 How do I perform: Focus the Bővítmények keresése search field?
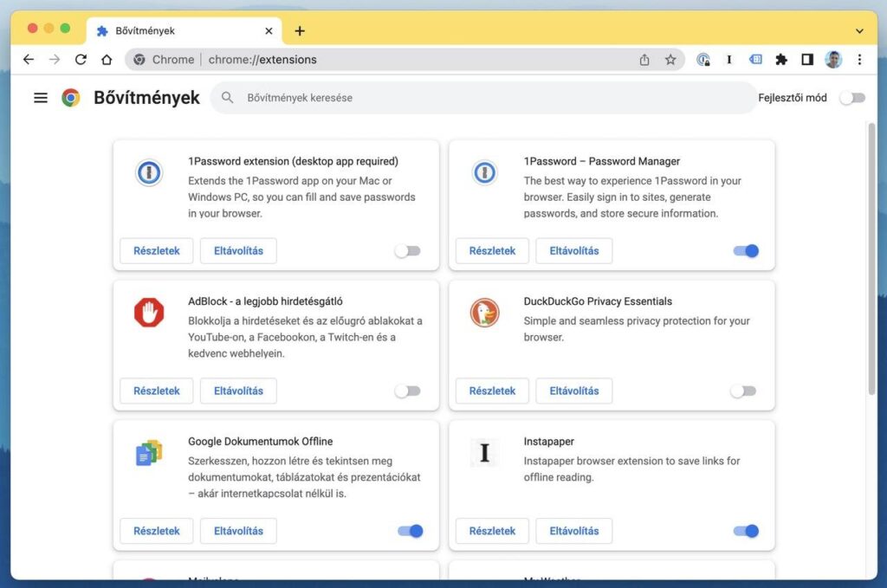click(x=483, y=98)
